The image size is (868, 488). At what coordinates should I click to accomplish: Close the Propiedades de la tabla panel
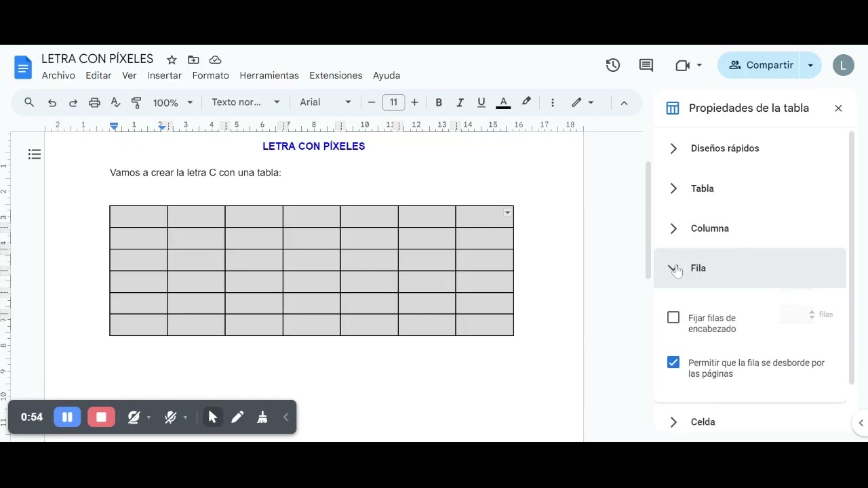[x=838, y=108]
